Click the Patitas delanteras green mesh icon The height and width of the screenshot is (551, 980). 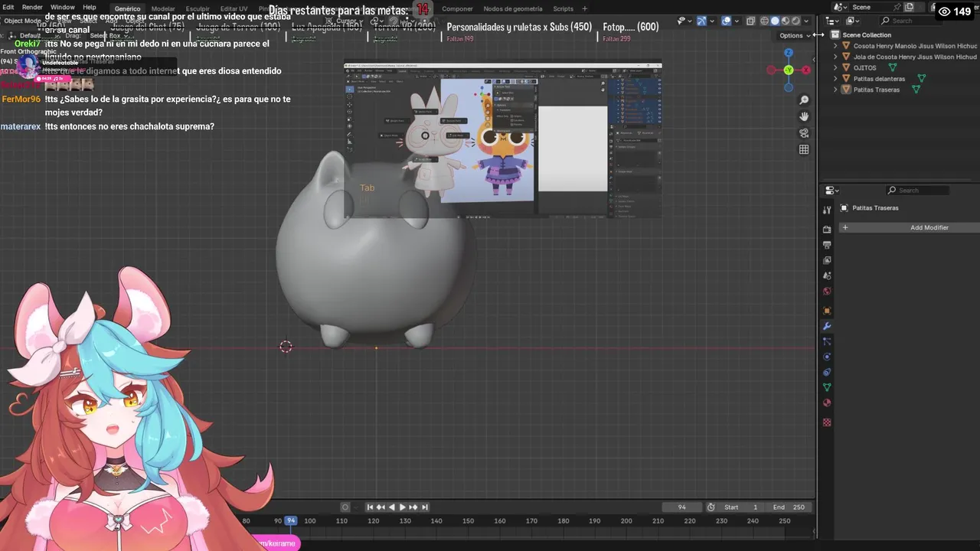coord(921,78)
